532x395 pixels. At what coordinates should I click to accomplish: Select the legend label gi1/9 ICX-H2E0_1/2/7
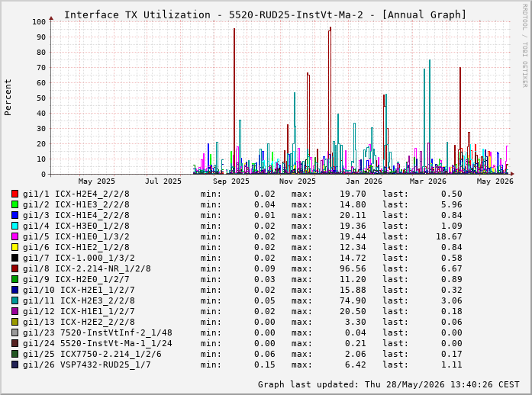[x=76, y=279]
